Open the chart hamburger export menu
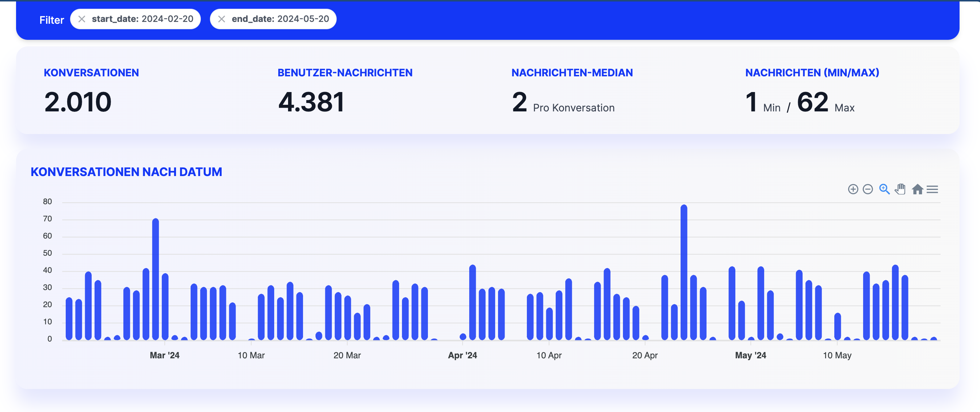This screenshot has width=980, height=412. coord(932,189)
